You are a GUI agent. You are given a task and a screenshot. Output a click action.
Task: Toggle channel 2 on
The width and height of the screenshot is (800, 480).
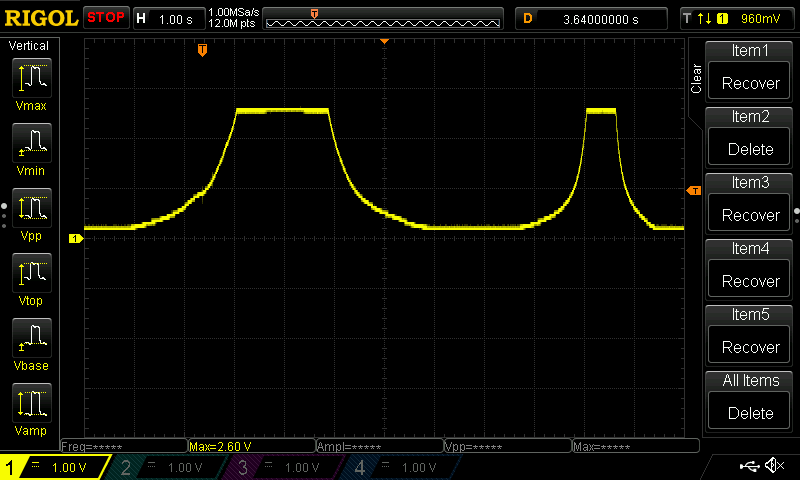click(x=166, y=467)
